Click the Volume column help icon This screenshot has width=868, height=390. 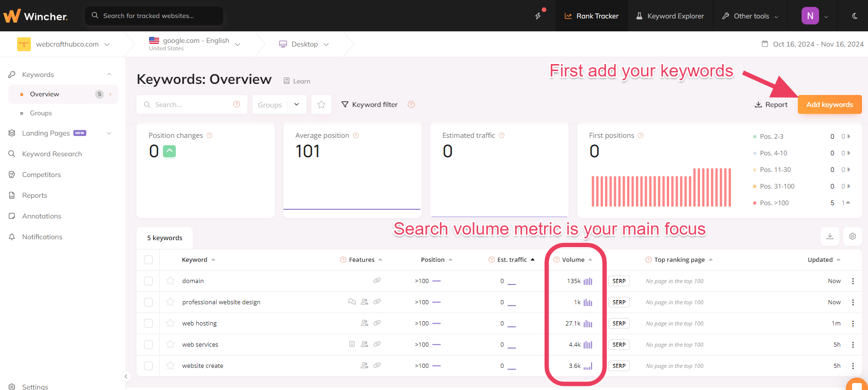[x=557, y=260]
